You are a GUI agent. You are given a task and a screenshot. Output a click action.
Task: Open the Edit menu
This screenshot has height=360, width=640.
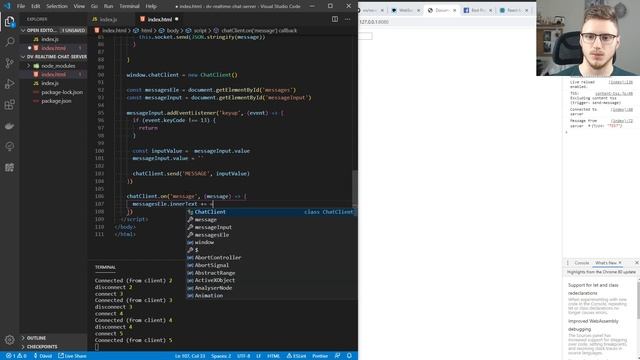pos(36,6)
